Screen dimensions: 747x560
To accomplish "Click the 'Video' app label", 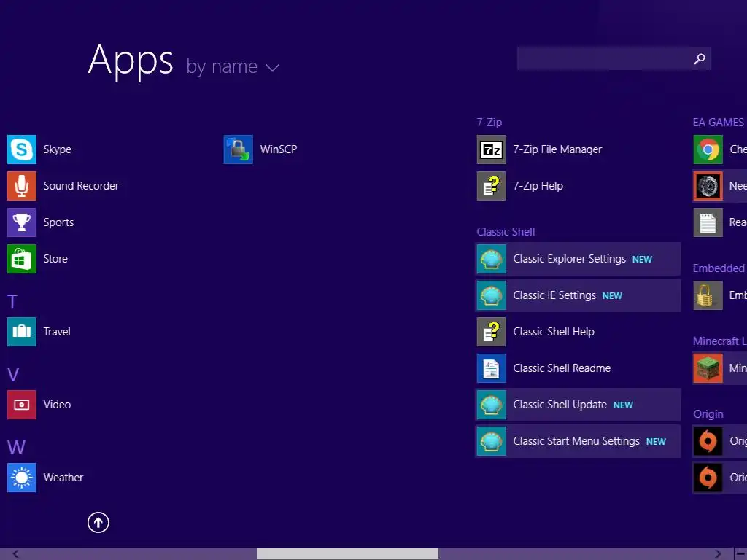I will coord(57,404).
